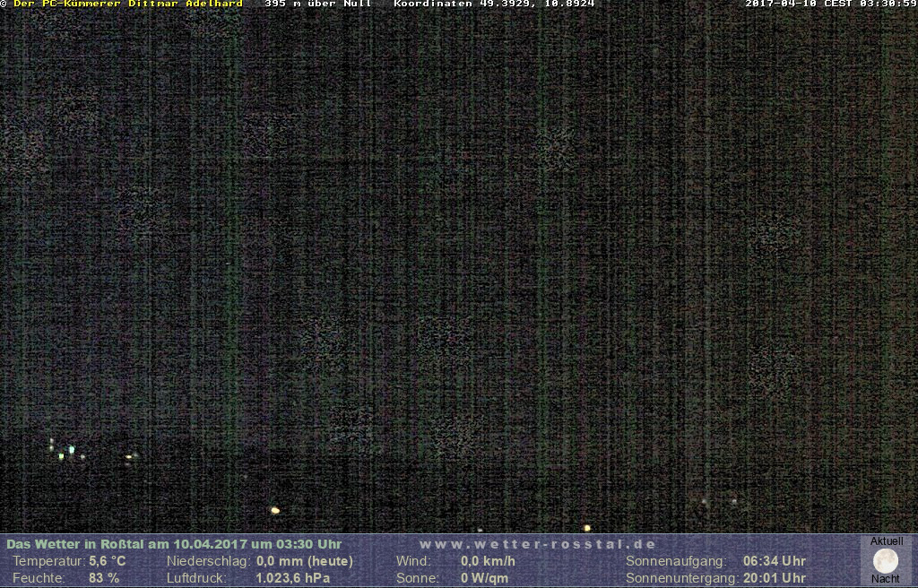Open the www.wetter-rosstal.de link
Viewport: 918px width, 588px height.
[x=537, y=544]
